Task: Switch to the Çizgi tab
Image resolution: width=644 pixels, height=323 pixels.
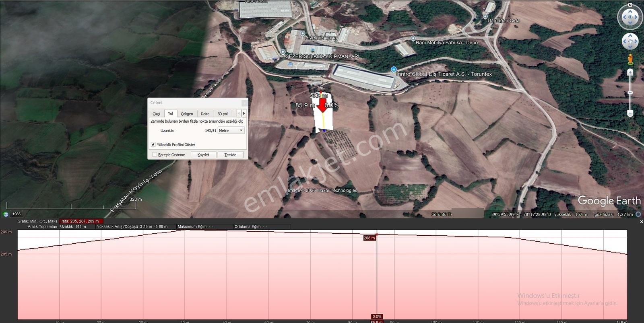Action: coord(156,114)
